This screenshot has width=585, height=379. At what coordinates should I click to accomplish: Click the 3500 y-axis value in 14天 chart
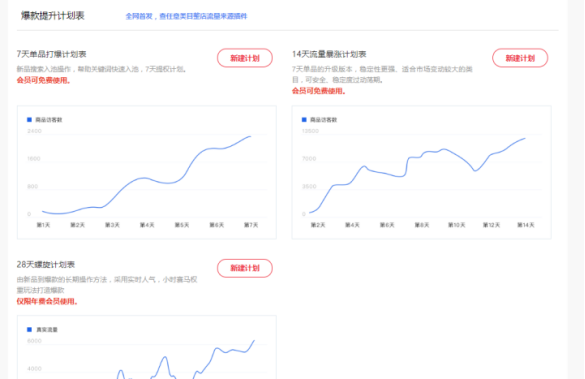click(x=309, y=186)
